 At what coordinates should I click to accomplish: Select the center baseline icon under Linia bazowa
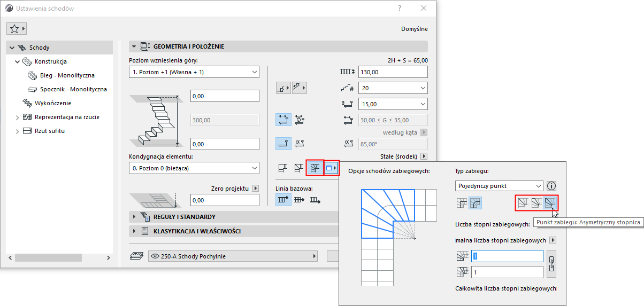[x=298, y=200]
